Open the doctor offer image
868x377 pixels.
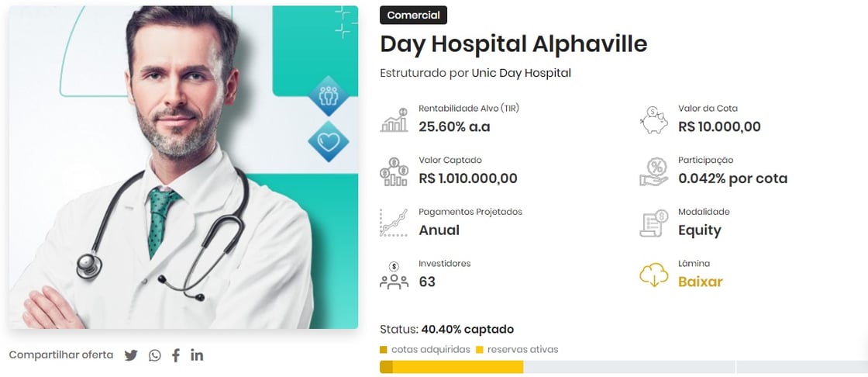click(x=184, y=167)
